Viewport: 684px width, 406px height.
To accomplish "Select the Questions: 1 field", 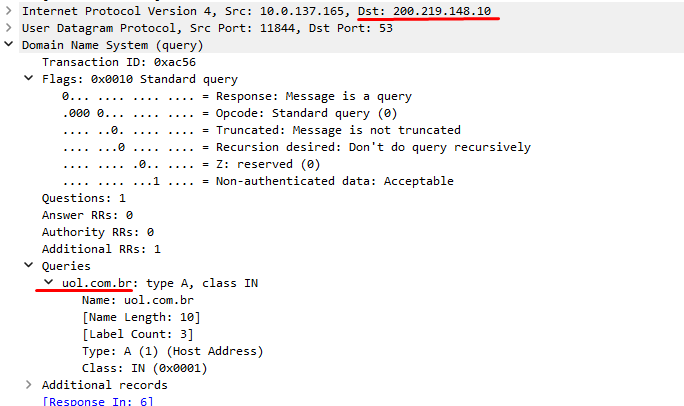I will (84, 198).
